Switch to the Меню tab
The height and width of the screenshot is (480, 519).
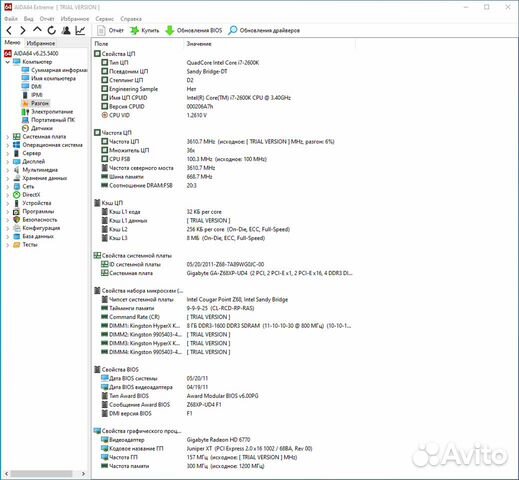[12, 43]
